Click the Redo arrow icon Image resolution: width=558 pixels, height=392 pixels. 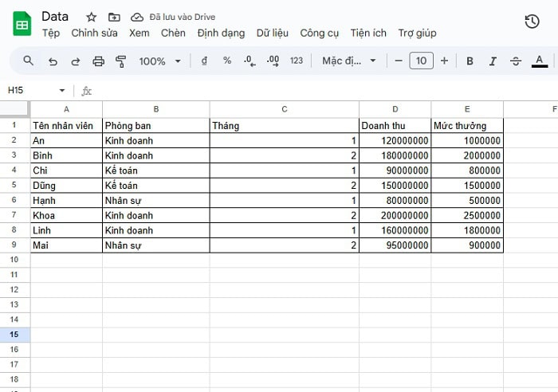[76, 61]
